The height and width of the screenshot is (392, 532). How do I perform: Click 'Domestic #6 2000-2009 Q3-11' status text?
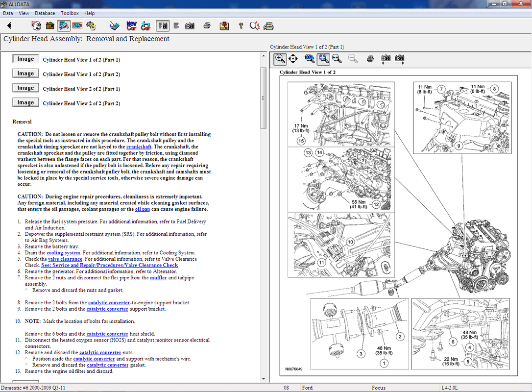(33, 388)
